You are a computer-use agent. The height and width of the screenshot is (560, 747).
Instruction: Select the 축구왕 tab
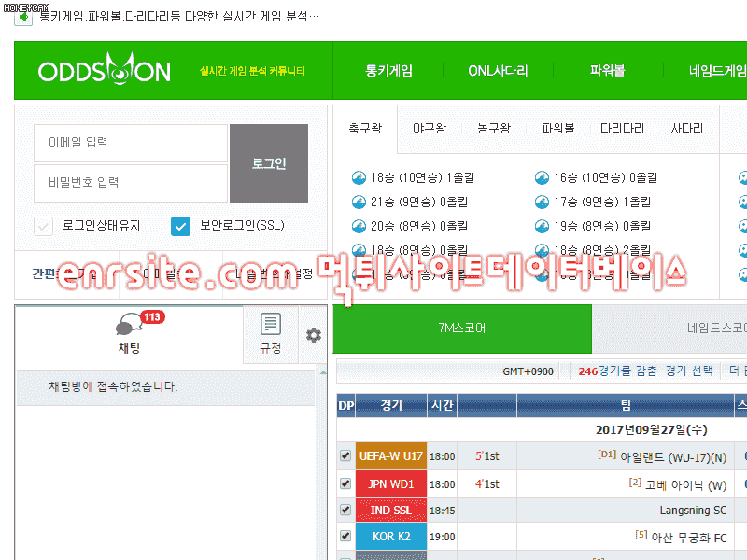pos(365,129)
